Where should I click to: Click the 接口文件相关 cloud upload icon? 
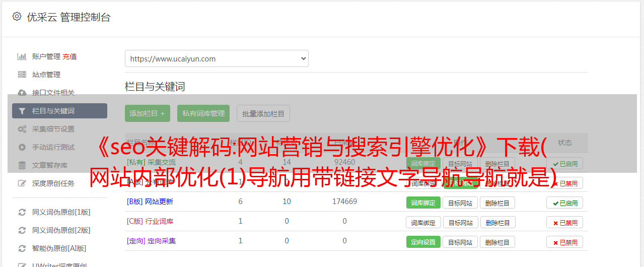[22, 93]
